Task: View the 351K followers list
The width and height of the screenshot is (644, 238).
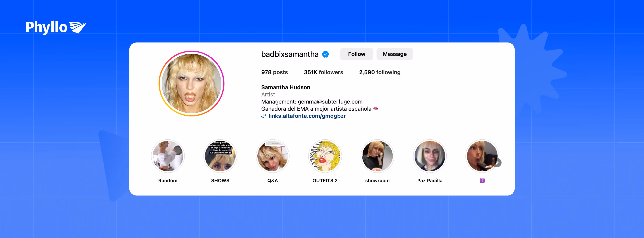Action: [x=323, y=72]
